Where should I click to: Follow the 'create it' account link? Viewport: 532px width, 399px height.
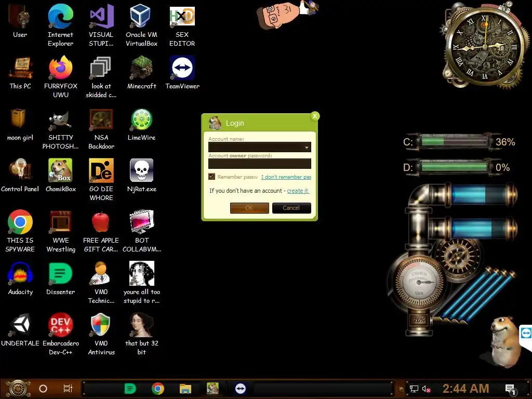pyautogui.click(x=298, y=191)
